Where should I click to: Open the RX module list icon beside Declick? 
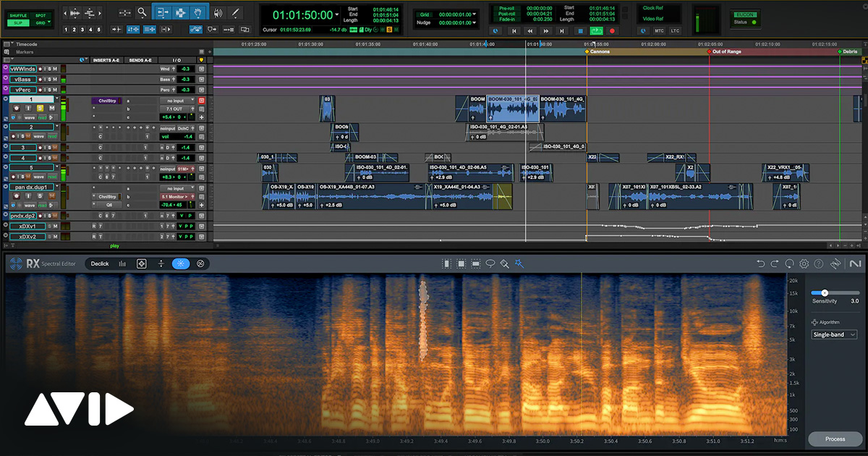tap(122, 263)
